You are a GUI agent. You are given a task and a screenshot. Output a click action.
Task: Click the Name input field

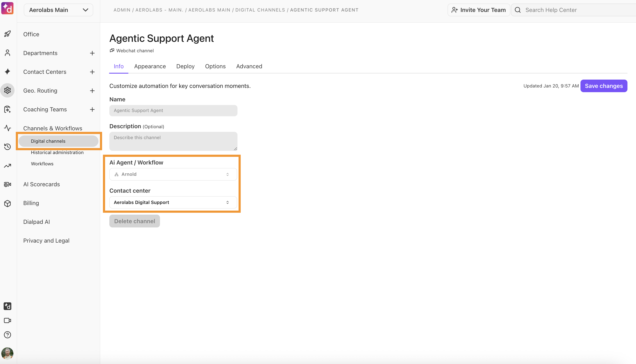(173, 111)
